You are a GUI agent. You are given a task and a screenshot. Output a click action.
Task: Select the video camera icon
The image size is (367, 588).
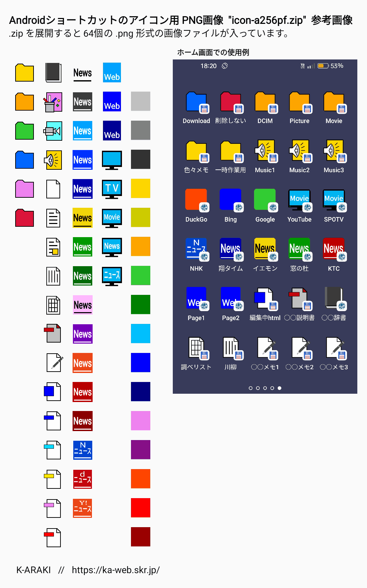53,131
